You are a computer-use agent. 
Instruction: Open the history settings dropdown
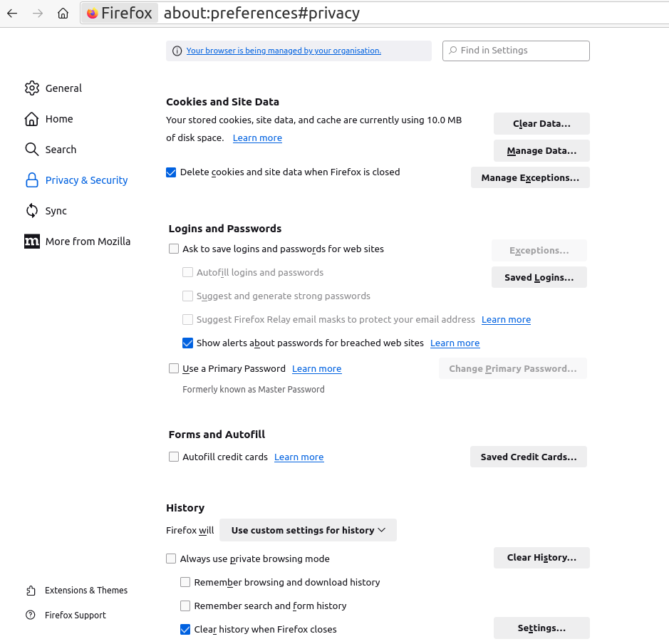pyautogui.click(x=308, y=531)
